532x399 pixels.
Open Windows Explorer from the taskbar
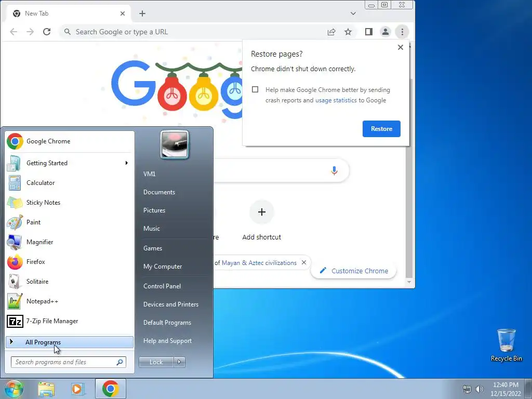(x=46, y=389)
